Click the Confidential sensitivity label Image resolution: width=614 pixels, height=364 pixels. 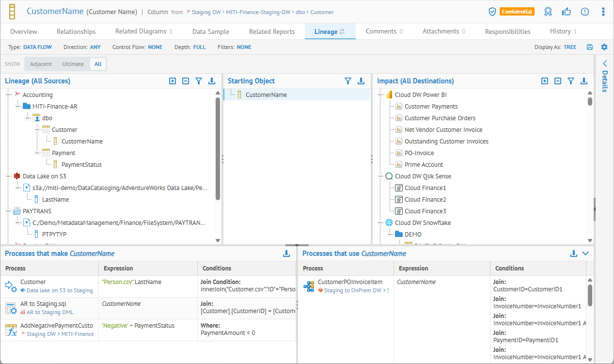[x=517, y=12]
